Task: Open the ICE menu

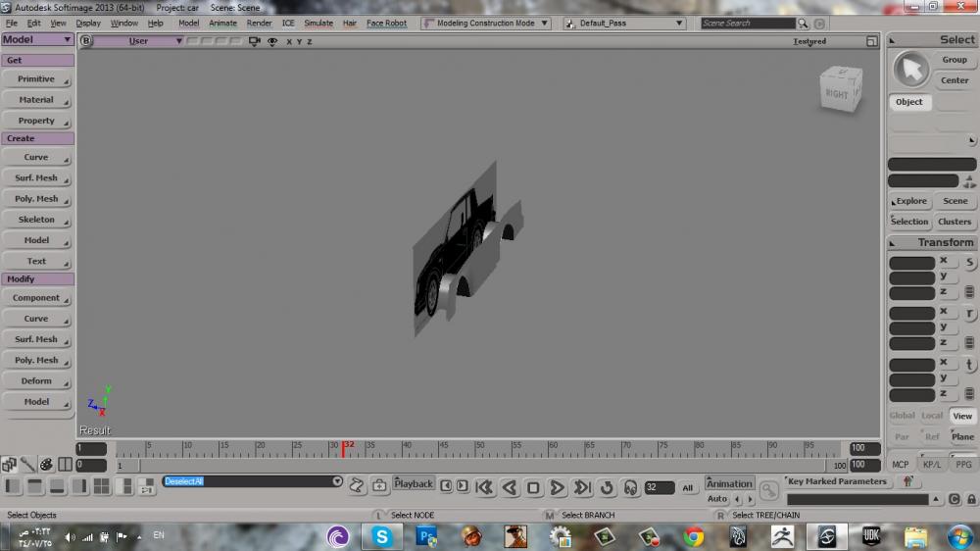Action: tap(288, 24)
